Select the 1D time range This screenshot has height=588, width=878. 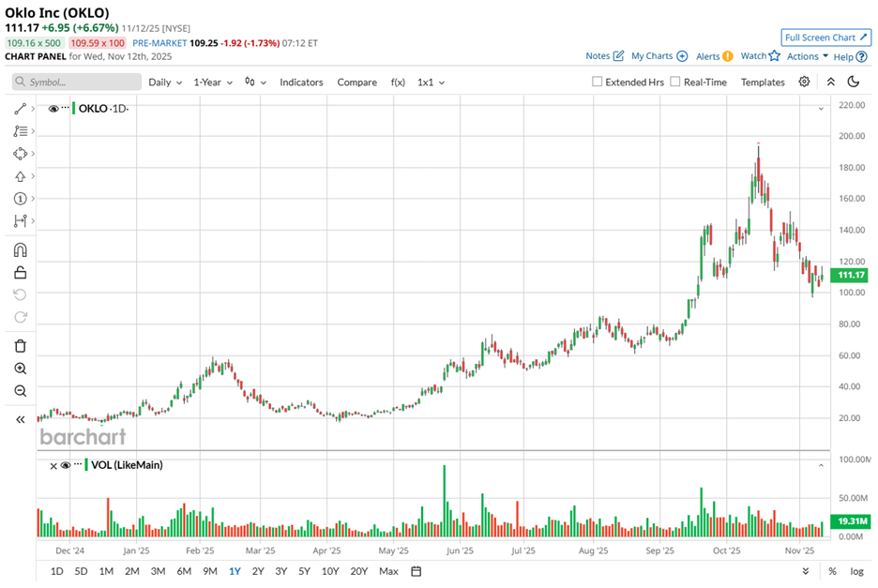tap(57, 571)
